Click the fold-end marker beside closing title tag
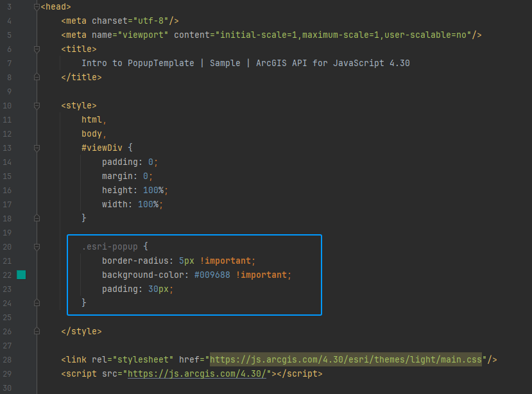 tap(37, 77)
